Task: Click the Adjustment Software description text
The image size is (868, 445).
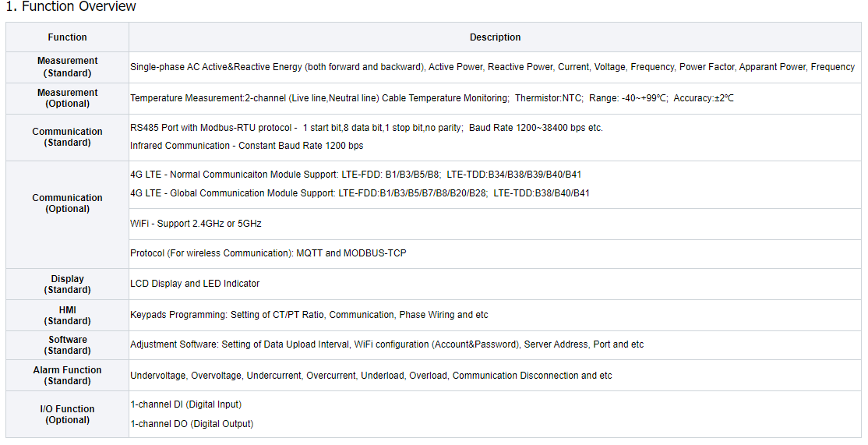Action: pyautogui.click(x=386, y=344)
